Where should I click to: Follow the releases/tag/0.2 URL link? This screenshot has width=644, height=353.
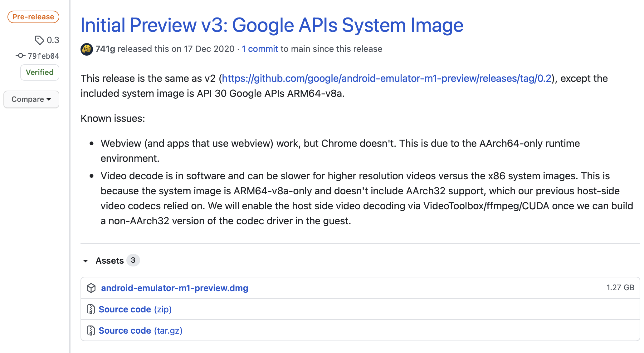[x=387, y=78]
